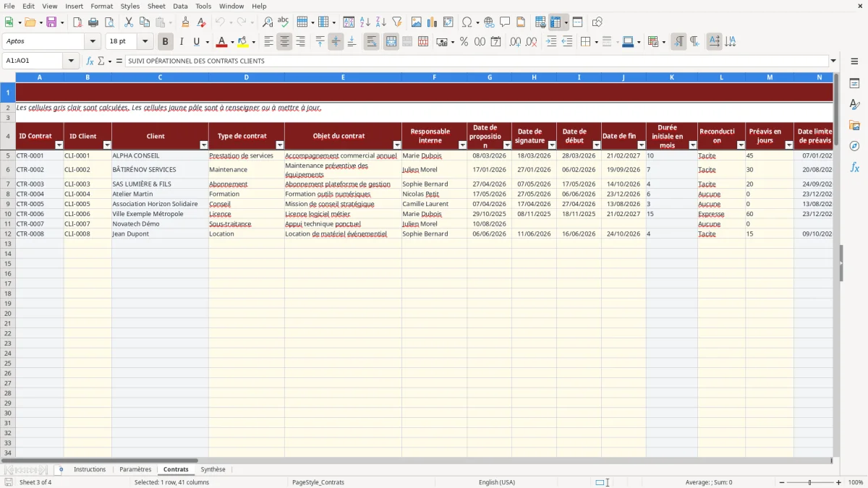Screen dimensions: 868x488
Task: Expand the formula bar arrow
Action: tap(833, 61)
